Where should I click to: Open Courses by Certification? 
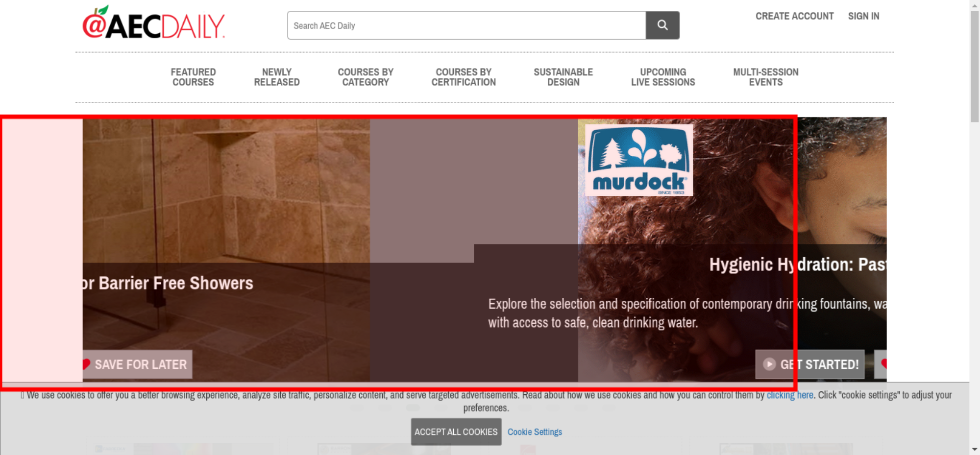coord(464,77)
